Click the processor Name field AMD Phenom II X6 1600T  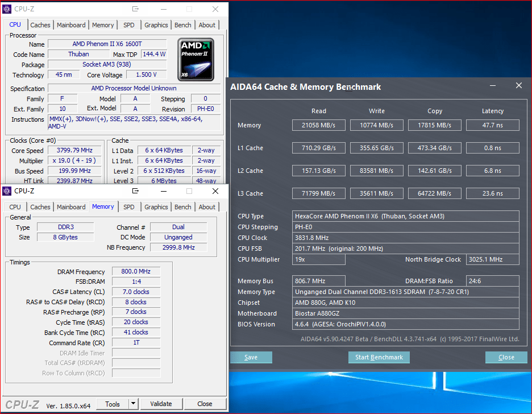107,44
